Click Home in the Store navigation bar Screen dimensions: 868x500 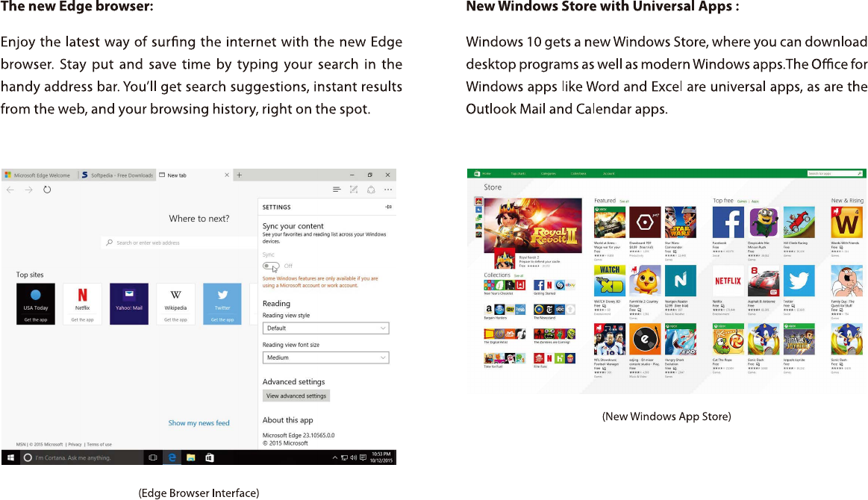pyautogui.click(x=487, y=174)
